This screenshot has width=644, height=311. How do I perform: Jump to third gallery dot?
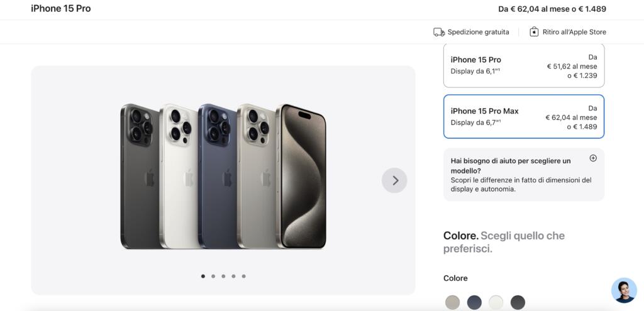[x=223, y=276]
